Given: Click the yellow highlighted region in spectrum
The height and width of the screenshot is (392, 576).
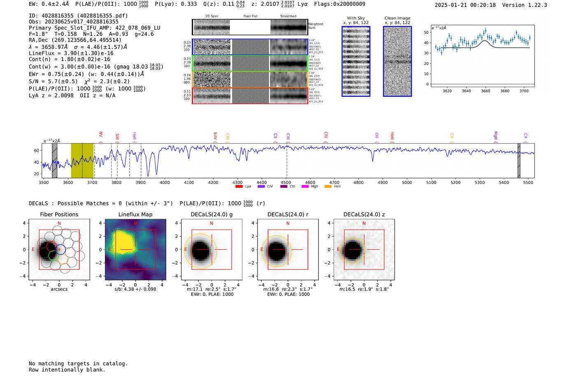Looking at the screenshot, I should [x=82, y=160].
